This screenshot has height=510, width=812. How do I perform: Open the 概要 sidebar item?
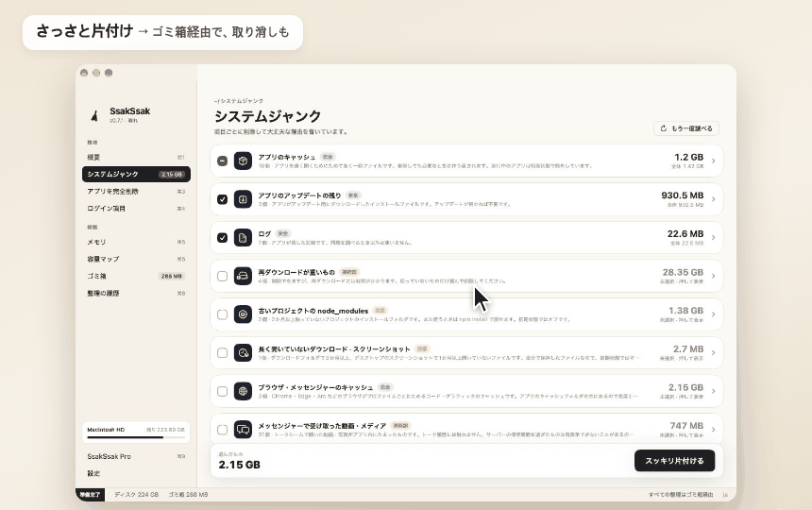[136, 157]
